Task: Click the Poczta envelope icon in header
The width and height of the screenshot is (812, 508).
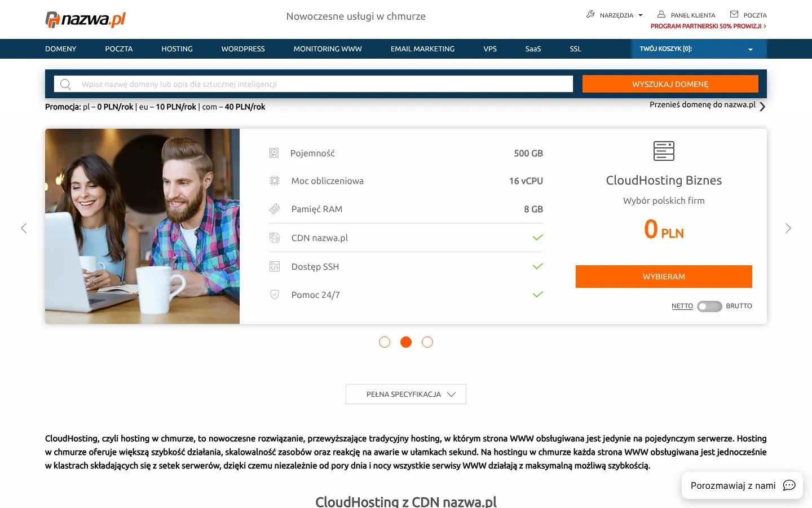Action: 734,14
